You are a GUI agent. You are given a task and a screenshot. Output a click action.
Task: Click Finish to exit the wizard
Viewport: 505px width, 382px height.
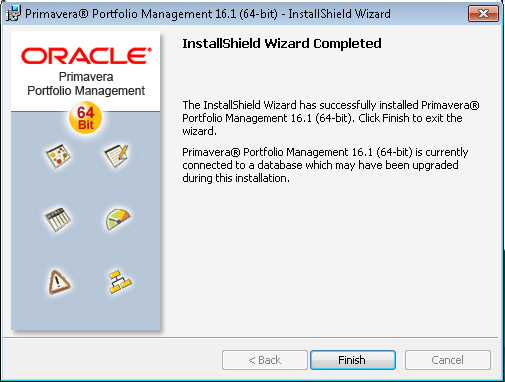353,360
